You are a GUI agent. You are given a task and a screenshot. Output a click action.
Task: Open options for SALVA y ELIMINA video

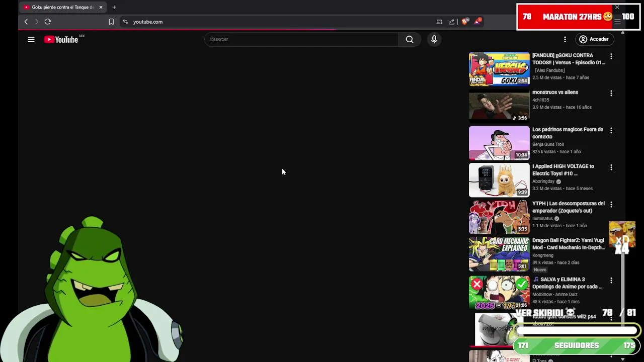pos(611,280)
